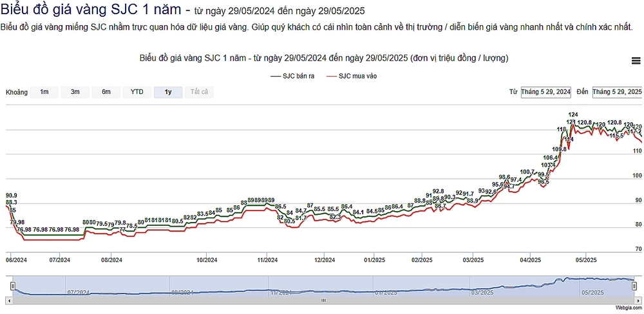Click the scrollbar left arrow button
The height and width of the screenshot is (314, 644).
[x=10, y=300]
